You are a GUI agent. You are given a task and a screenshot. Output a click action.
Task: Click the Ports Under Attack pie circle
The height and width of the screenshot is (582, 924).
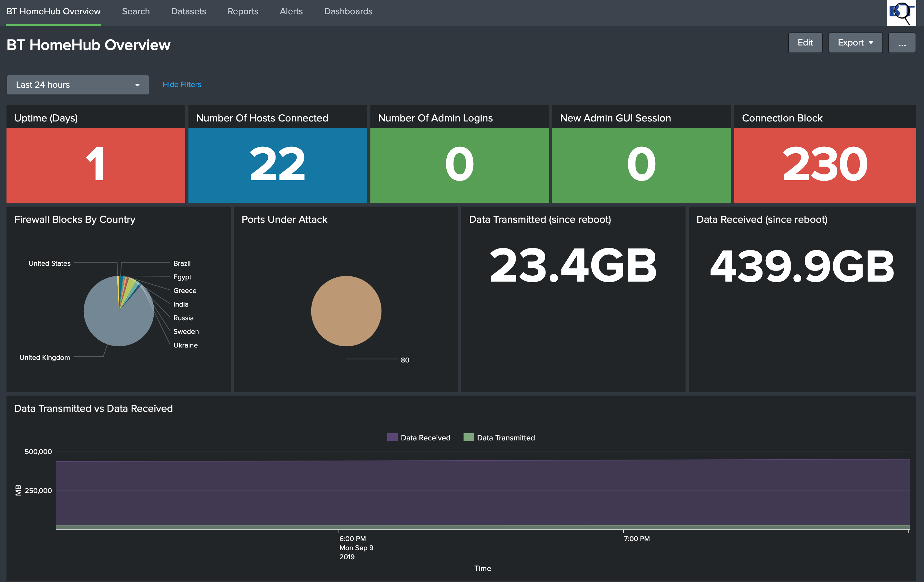(346, 311)
